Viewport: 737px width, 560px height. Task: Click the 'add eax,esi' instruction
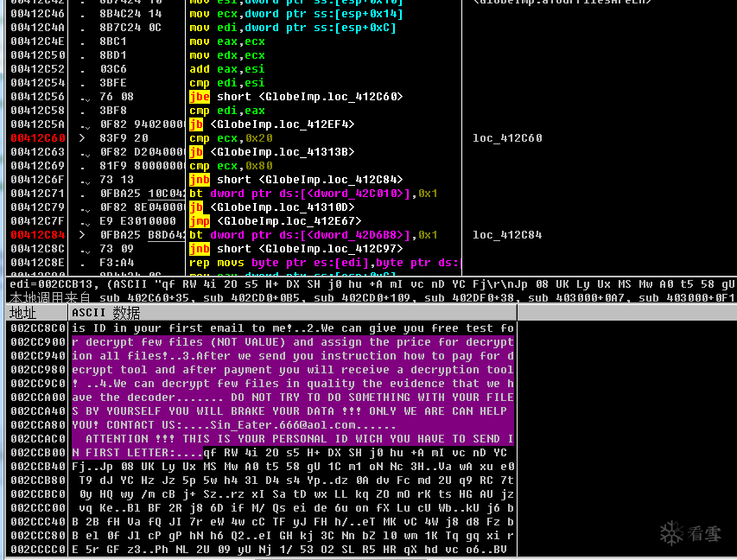227,69
